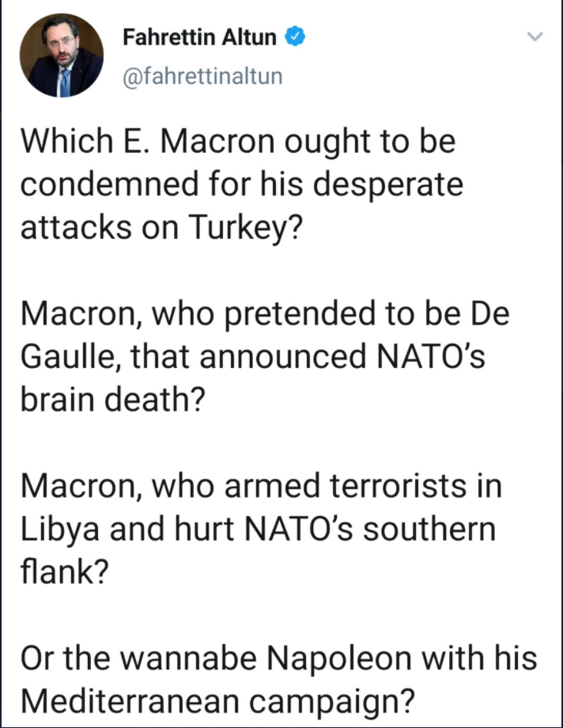
Task: Click the line 'Macron, who pretended to be De'
Action: (x=265, y=314)
